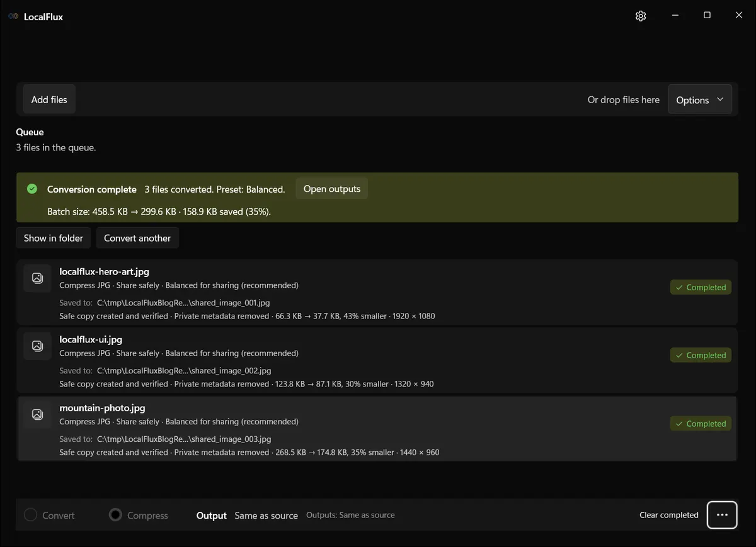756x547 pixels.
Task: Click image icon for localflux-hero-art.jpg
Action: coord(37,278)
